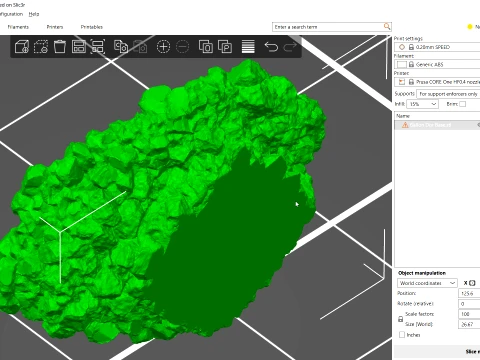Toggle the scale factor lock icon
This screenshot has height=360, width=480.
coord(400,319)
